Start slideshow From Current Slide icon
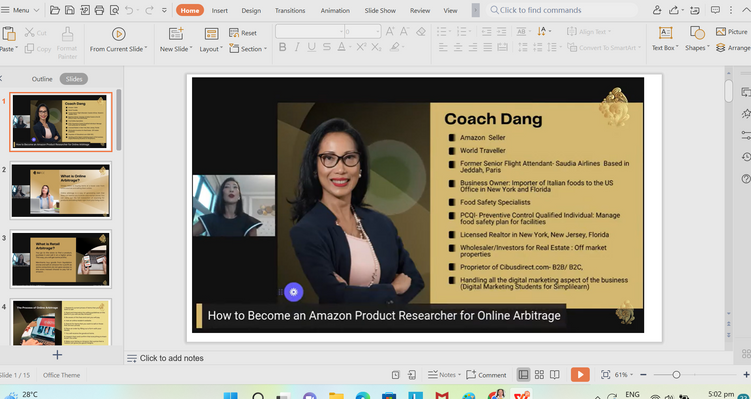Viewport: 751px width, 399px height. coord(118,34)
